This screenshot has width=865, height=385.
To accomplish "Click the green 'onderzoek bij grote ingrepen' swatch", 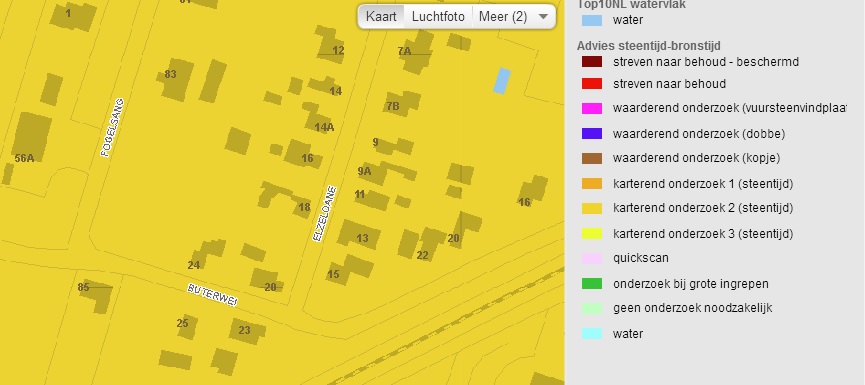I will click(x=592, y=284).
